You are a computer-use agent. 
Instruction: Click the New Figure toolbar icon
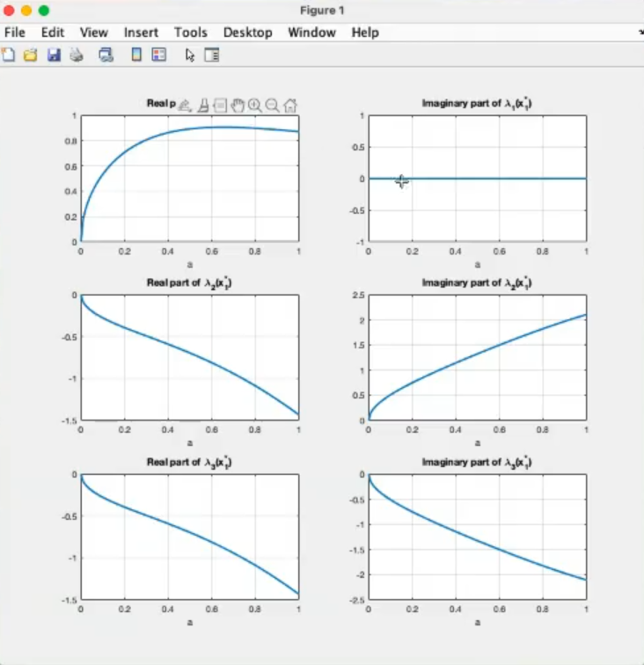pyautogui.click(x=8, y=55)
